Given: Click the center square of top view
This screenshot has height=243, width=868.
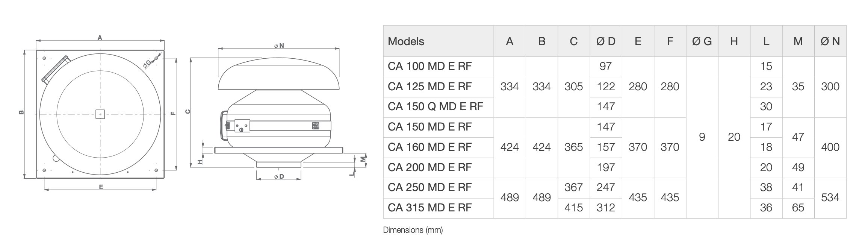Looking at the screenshot, I should click(100, 114).
